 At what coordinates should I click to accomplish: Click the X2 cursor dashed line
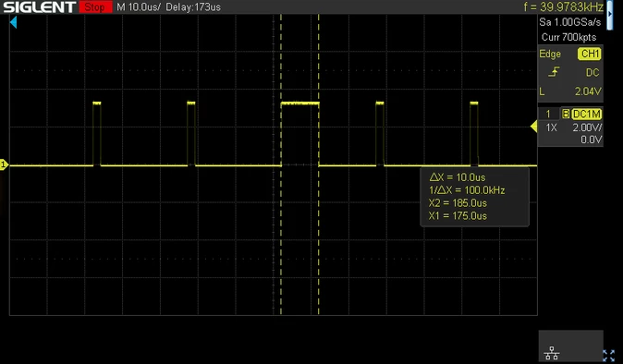[x=319, y=164]
